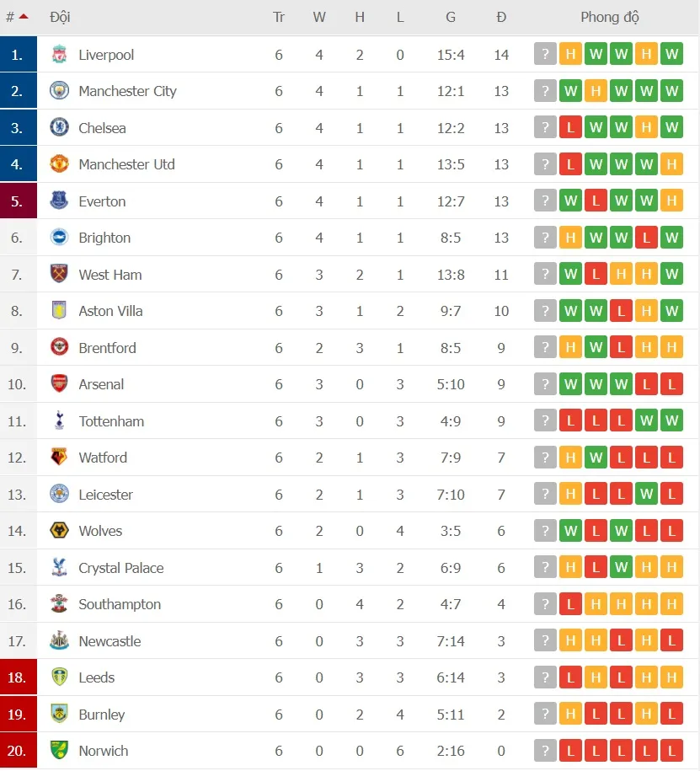Select the Arsenal club crest

(59, 384)
